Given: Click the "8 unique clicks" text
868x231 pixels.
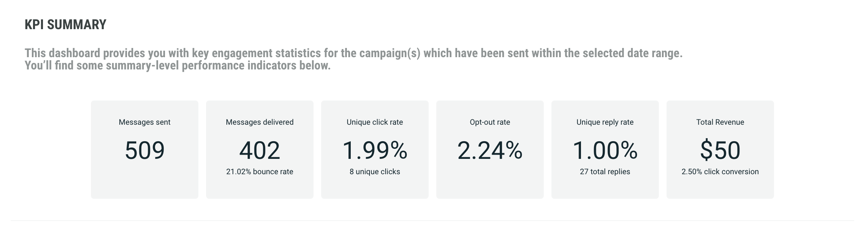Looking at the screenshot, I should 375,172.
